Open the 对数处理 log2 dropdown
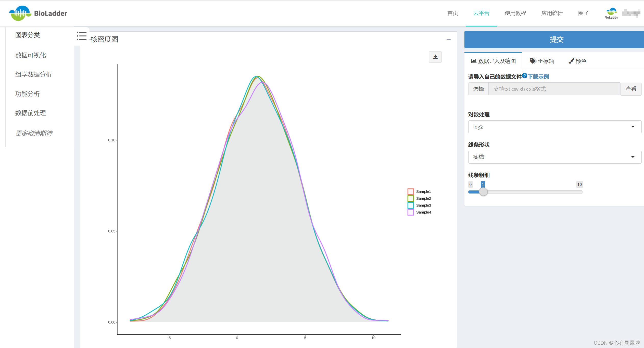644x348 pixels. coord(554,127)
